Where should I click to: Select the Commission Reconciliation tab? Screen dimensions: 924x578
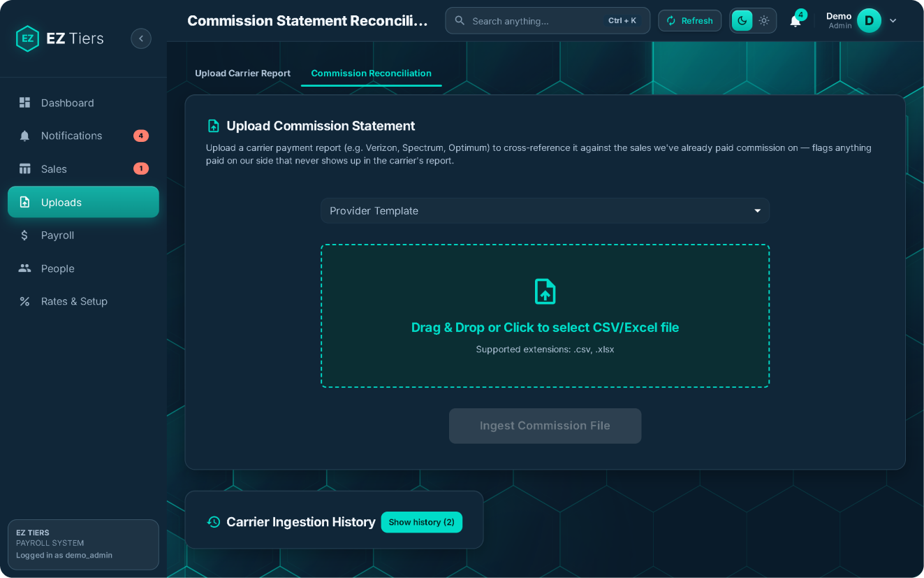pyautogui.click(x=372, y=73)
